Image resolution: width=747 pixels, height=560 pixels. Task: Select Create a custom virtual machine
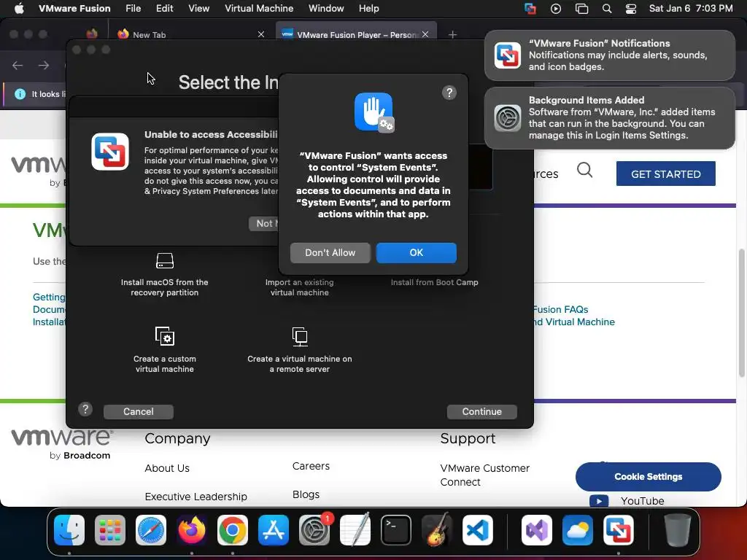[x=164, y=350]
